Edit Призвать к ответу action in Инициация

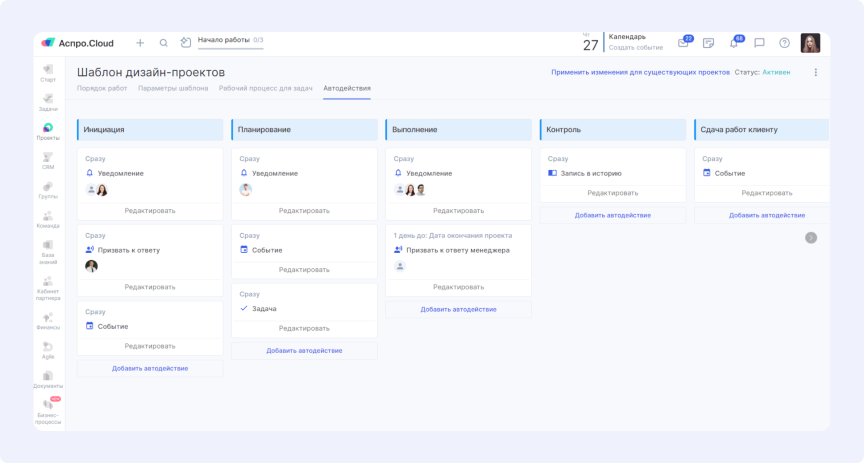coord(150,287)
